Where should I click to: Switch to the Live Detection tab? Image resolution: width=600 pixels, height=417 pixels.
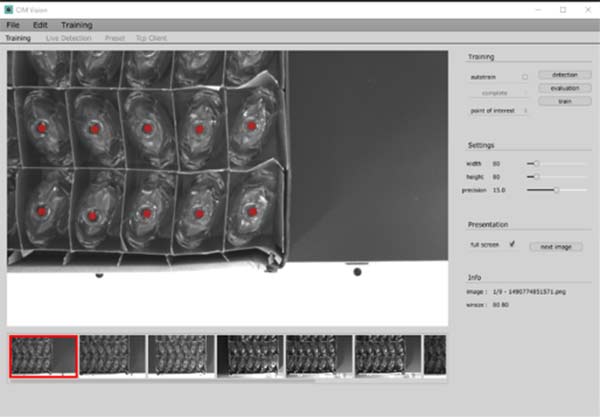pos(68,38)
